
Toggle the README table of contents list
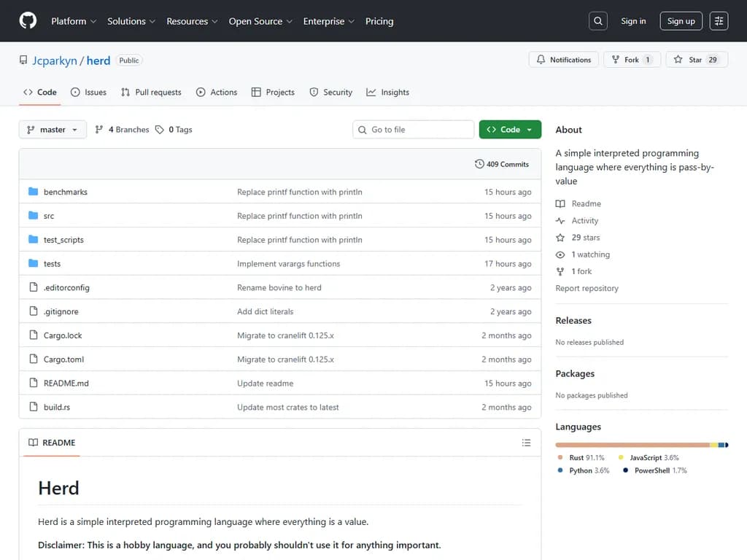pyautogui.click(x=527, y=443)
